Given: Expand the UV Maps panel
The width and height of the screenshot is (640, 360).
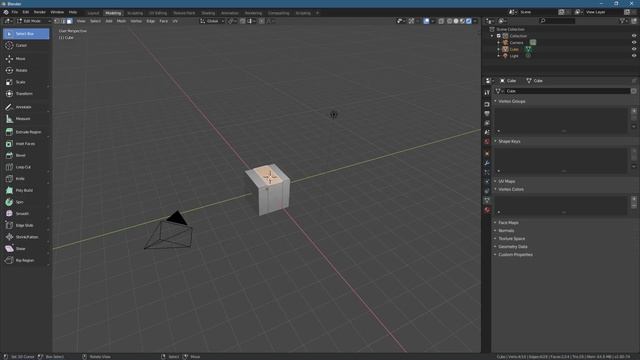Looking at the screenshot, I should tap(506, 181).
